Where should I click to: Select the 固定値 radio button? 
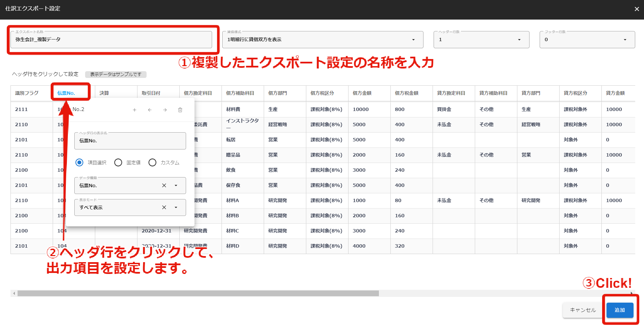point(118,163)
